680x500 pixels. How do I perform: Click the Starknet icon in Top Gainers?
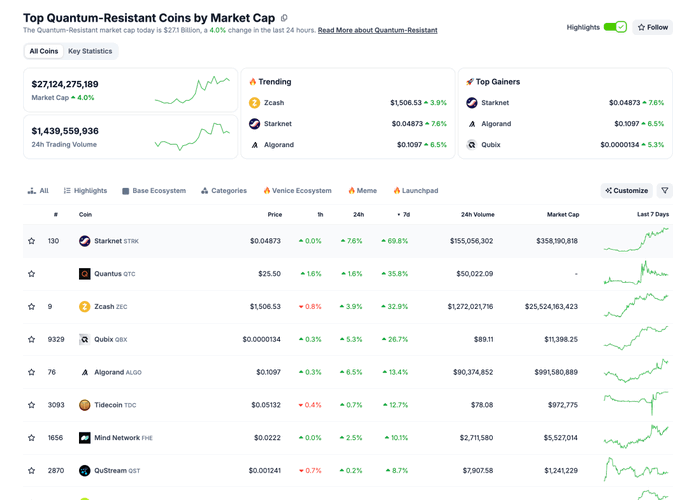coord(471,103)
